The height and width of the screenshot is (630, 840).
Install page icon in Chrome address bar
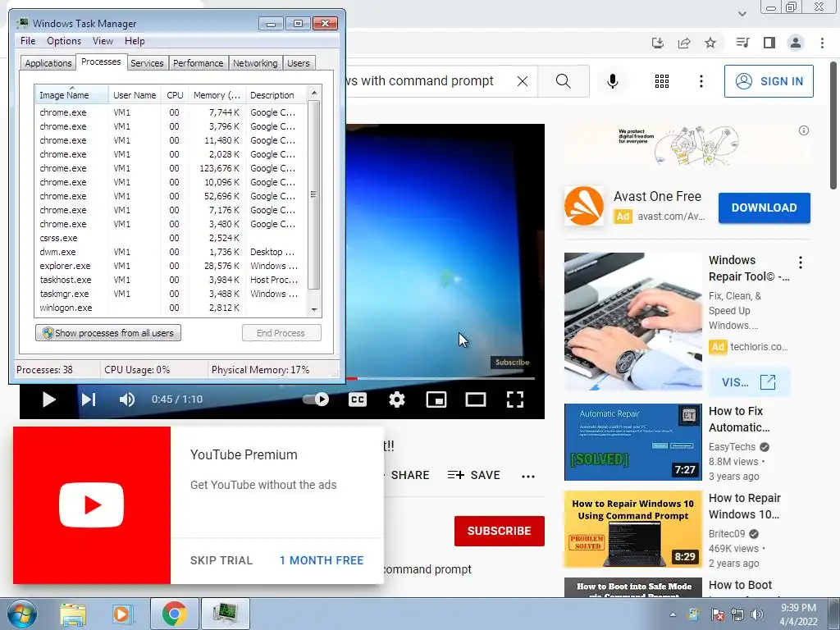point(658,43)
